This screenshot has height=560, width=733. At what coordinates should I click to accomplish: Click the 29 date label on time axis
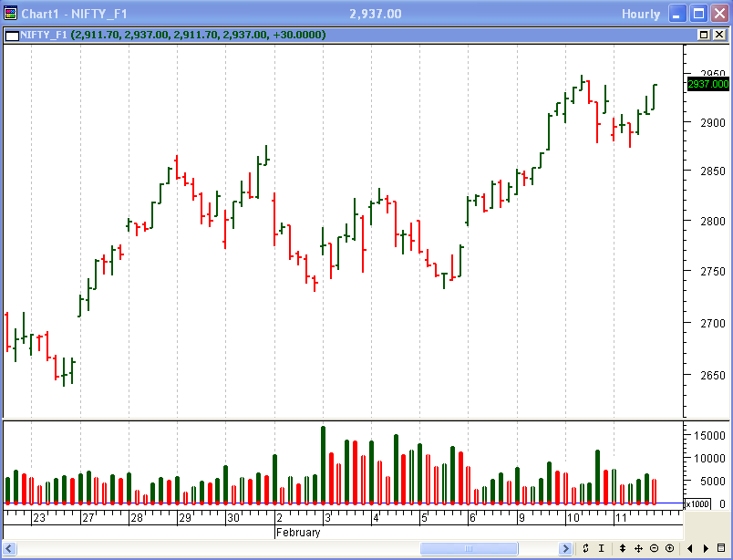[x=185, y=518]
